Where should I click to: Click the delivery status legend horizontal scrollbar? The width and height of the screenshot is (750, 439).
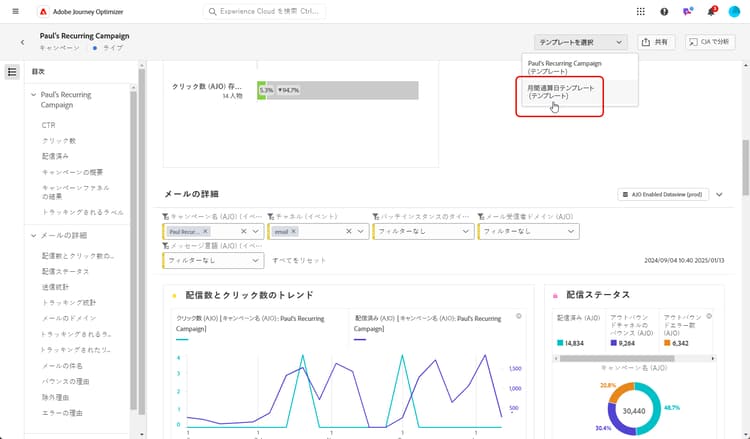617,359
